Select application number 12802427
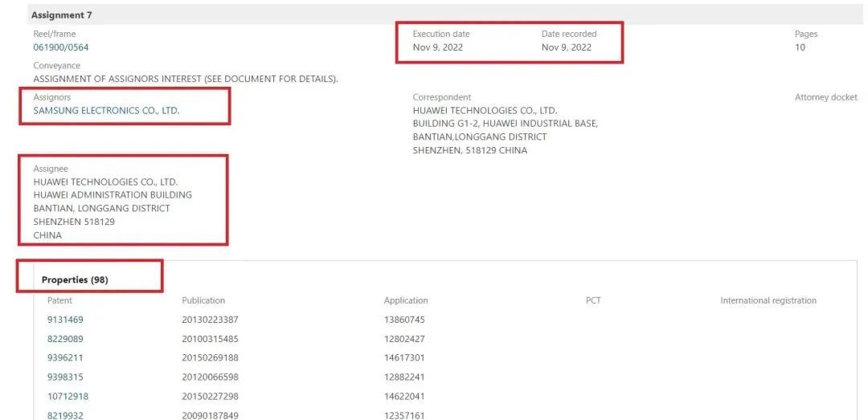Viewport: 868px width, 420px height. tap(404, 339)
